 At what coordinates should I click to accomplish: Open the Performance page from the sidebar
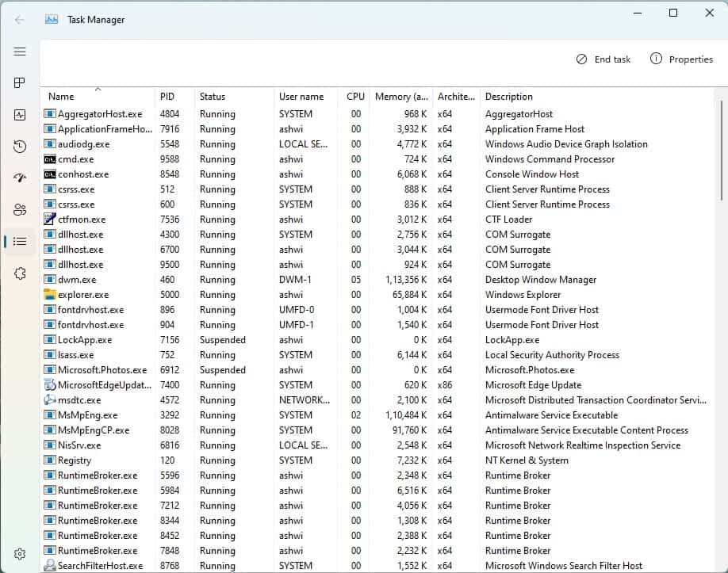click(x=19, y=115)
